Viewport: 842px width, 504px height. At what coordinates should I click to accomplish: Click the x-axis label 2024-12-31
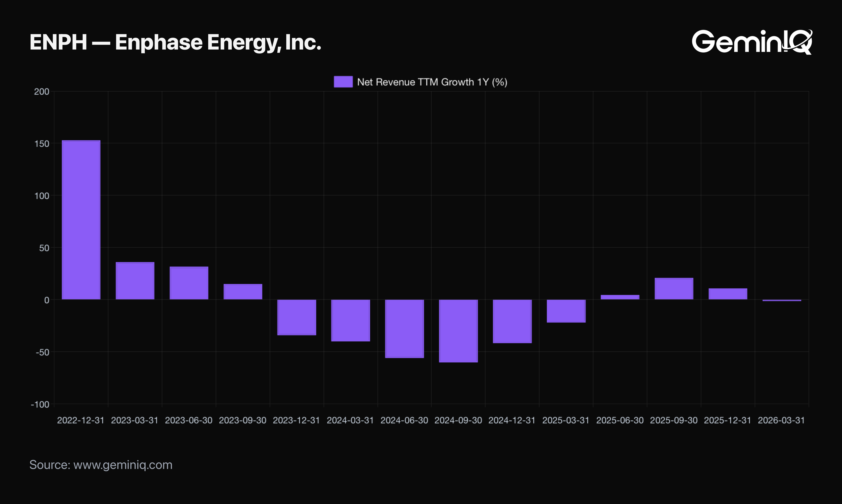[512, 420]
